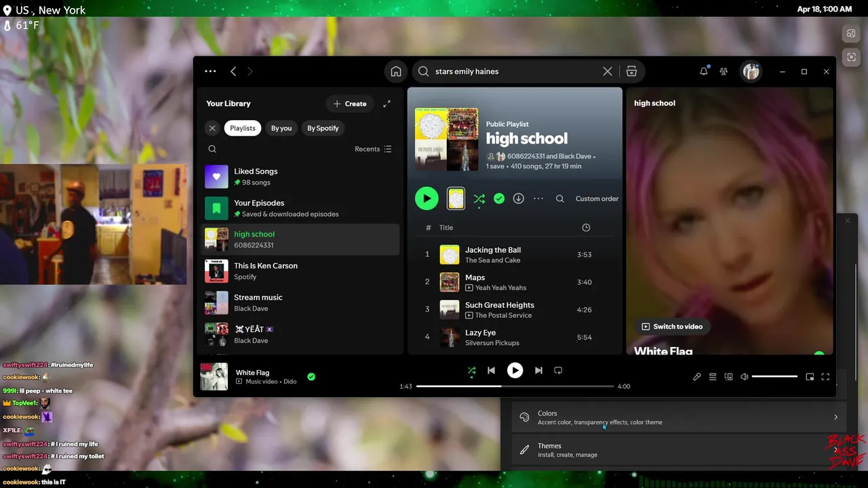Play the current track White Flag
This screenshot has height=488, width=868.
click(x=515, y=370)
